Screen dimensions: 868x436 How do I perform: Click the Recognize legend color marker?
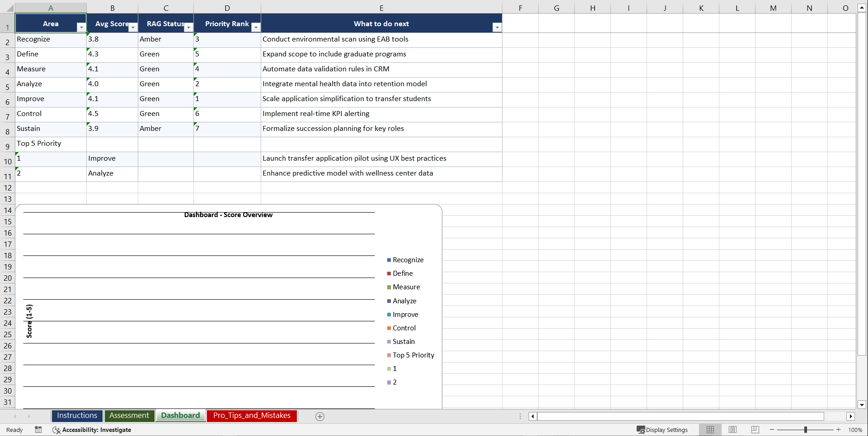389,260
